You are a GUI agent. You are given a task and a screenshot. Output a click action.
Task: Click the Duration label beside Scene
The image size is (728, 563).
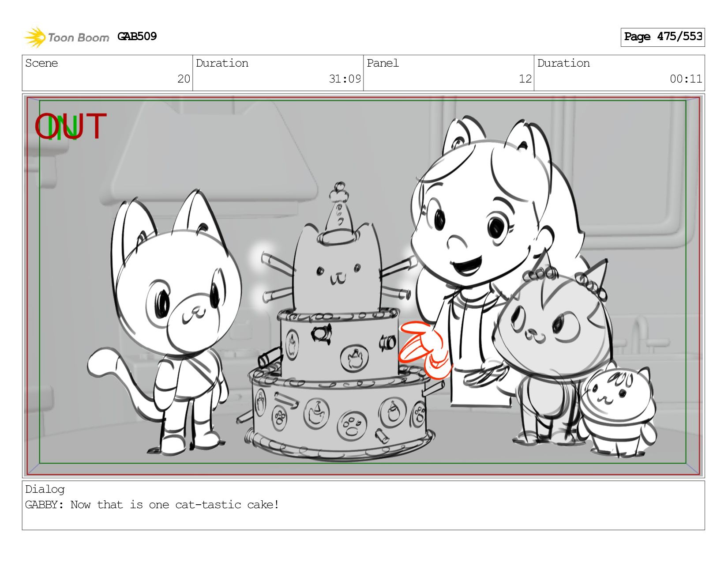pos(222,63)
